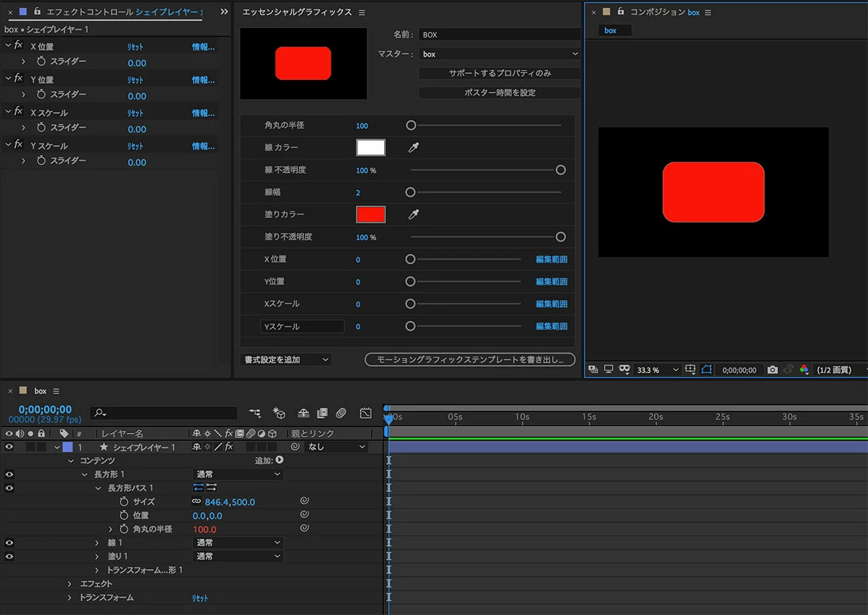The width and height of the screenshot is (868, 615).
Task: Click the pick whip spiral for シェイプレイヤー 1 parent
Action: pos(295,447)
